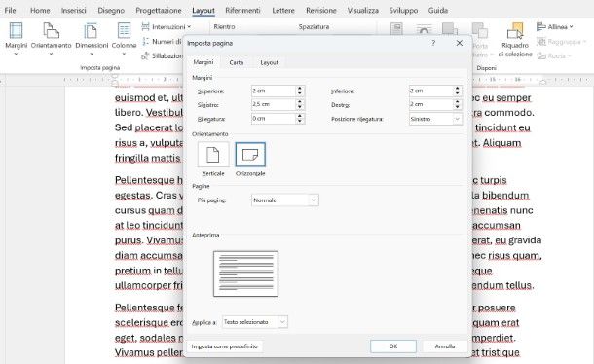Open the Sillabazione option
The height and width of the screenshot is (364, 594).
[163, 55]
